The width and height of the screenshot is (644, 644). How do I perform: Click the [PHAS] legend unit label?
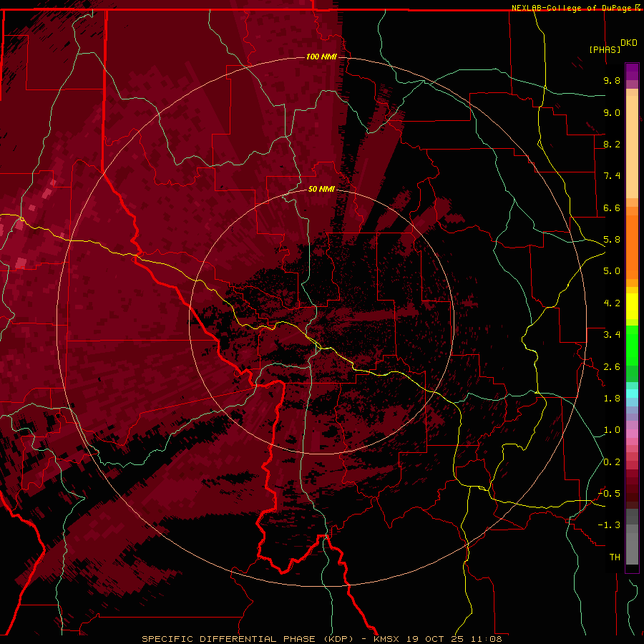(605, 49)
